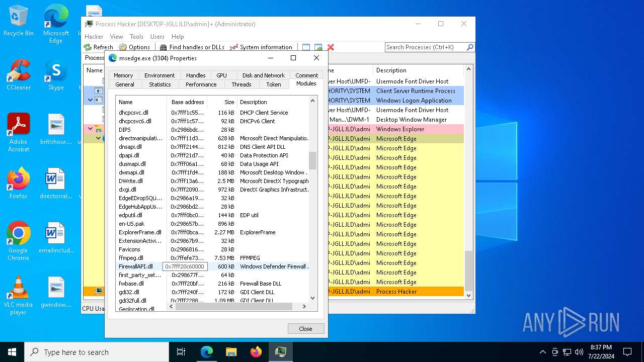Switch to the Token tab
This screenshot has width=644, height=362.
tap(274, 84)
